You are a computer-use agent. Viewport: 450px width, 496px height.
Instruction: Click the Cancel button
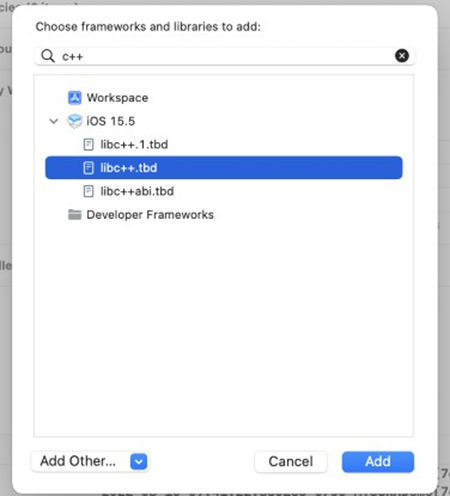(x=291, y=462)
